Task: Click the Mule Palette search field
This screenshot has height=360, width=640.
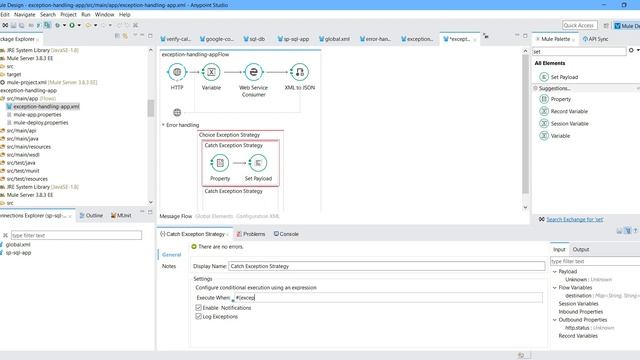Action: [579, 51]
